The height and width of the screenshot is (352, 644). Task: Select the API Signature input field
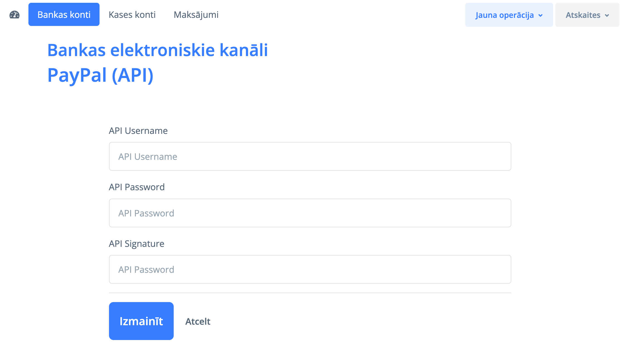click(x=310, y=269)
